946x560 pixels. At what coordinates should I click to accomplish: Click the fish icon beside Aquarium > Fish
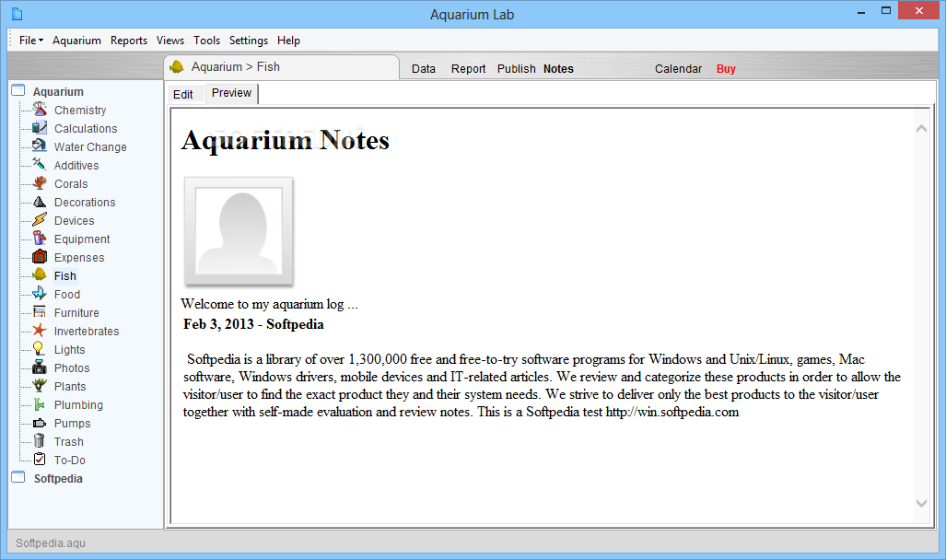point(177,67)
